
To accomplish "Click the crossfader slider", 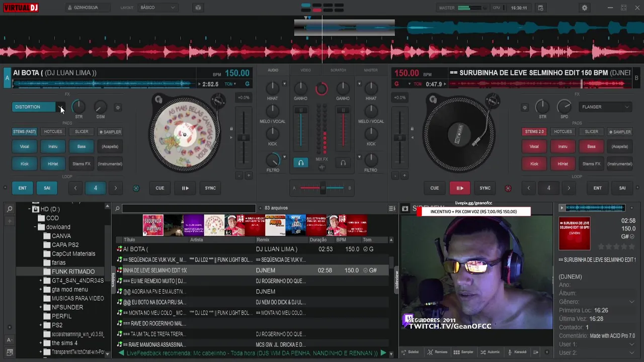I will (322, 188).
